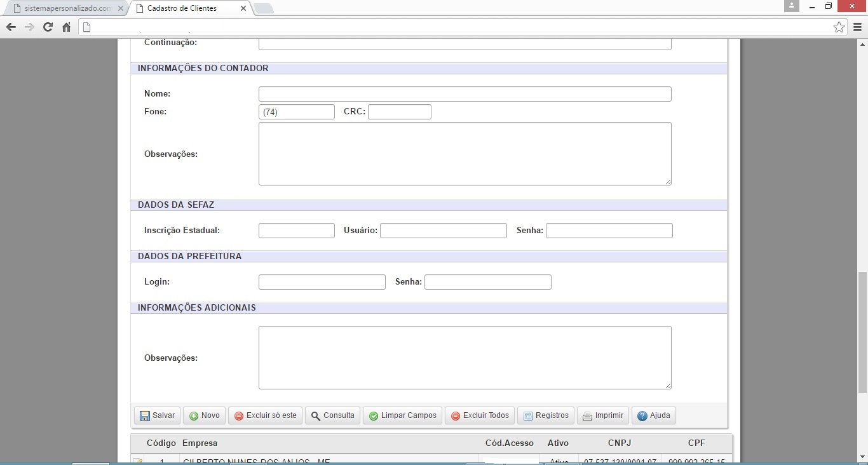868x465 pixels.
Task: Open the Ajuda help button
Action: 653,415
